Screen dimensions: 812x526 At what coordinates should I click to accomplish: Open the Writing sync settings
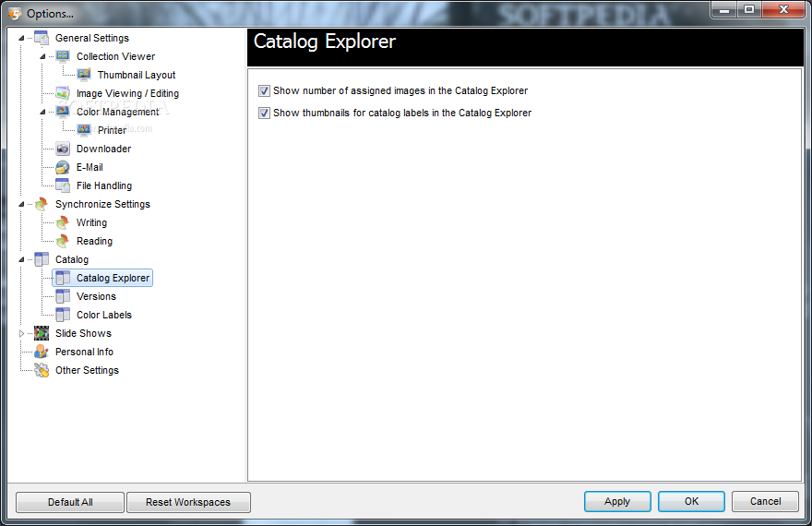point(91,222)
